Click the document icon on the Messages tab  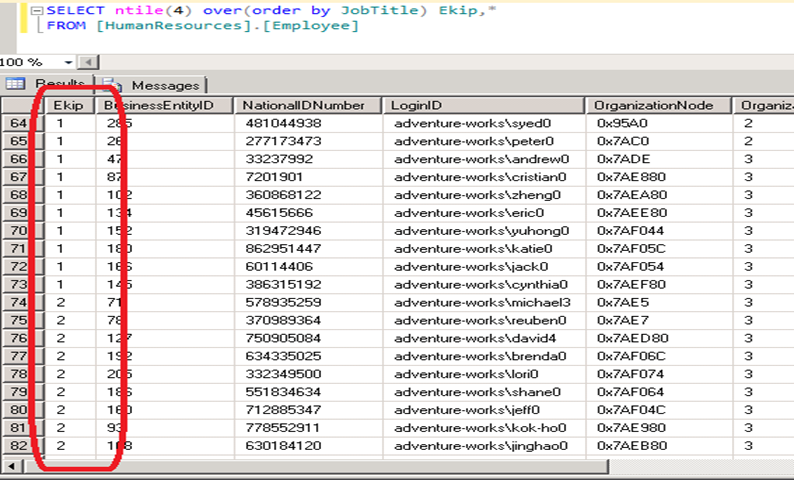tap(111, 85)
